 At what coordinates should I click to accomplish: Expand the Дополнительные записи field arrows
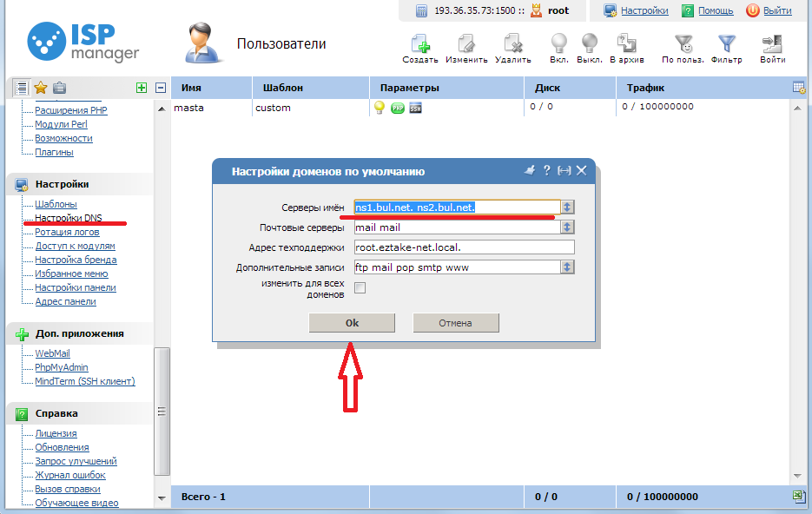click(567, 267)
